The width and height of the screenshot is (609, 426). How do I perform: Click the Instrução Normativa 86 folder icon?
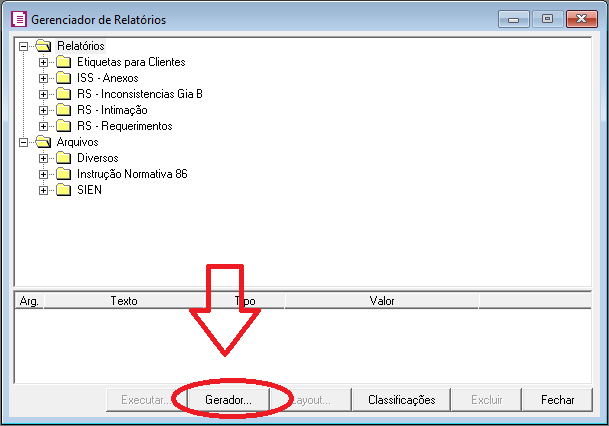63,174
